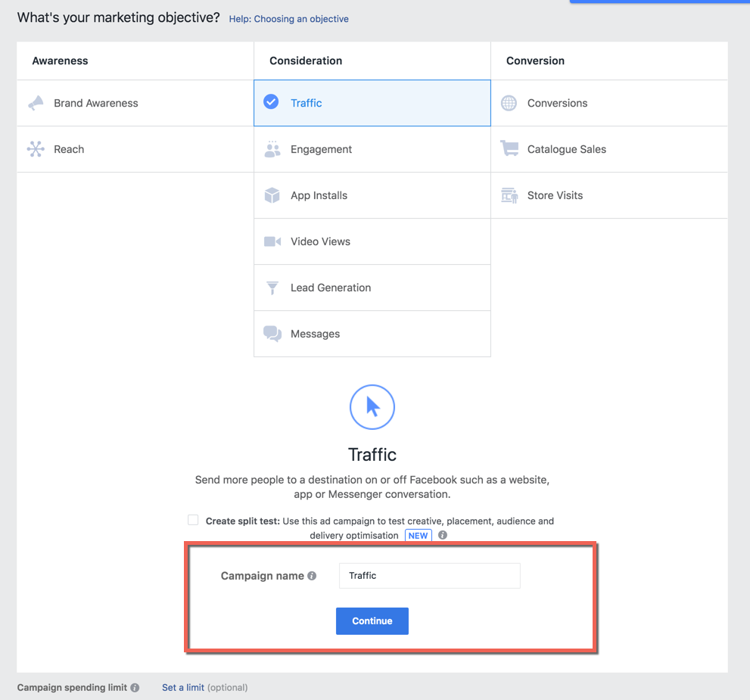750x700 pixels.
Task: Click Set a limit link
Action: (x=183, y=688)
